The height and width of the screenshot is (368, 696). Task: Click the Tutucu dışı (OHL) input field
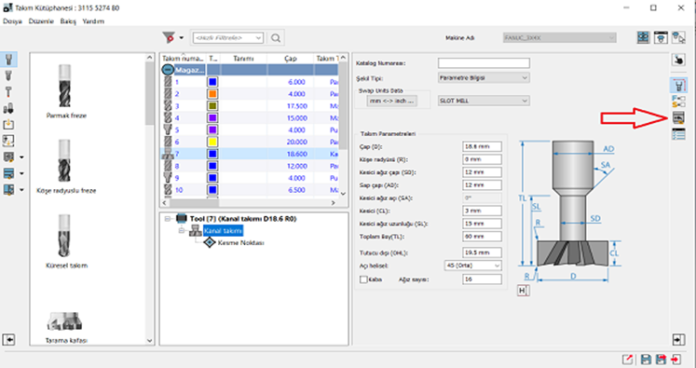point(482,253)
